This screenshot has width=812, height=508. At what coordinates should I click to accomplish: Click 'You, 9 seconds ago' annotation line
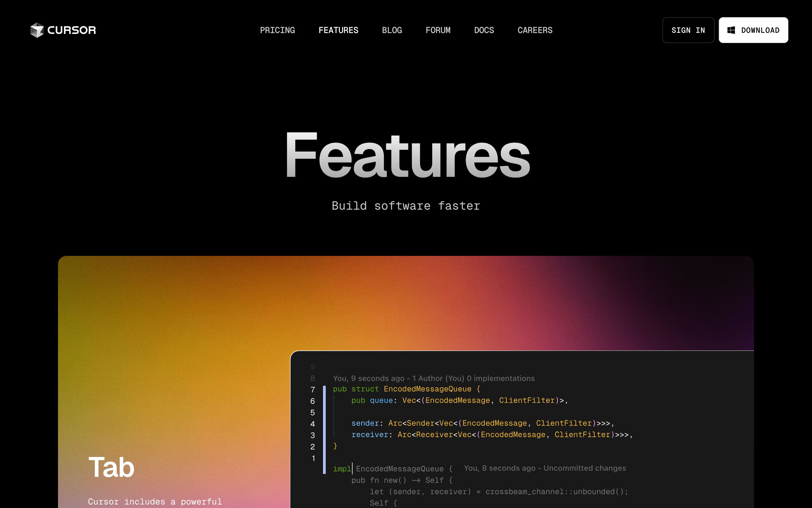433,378
